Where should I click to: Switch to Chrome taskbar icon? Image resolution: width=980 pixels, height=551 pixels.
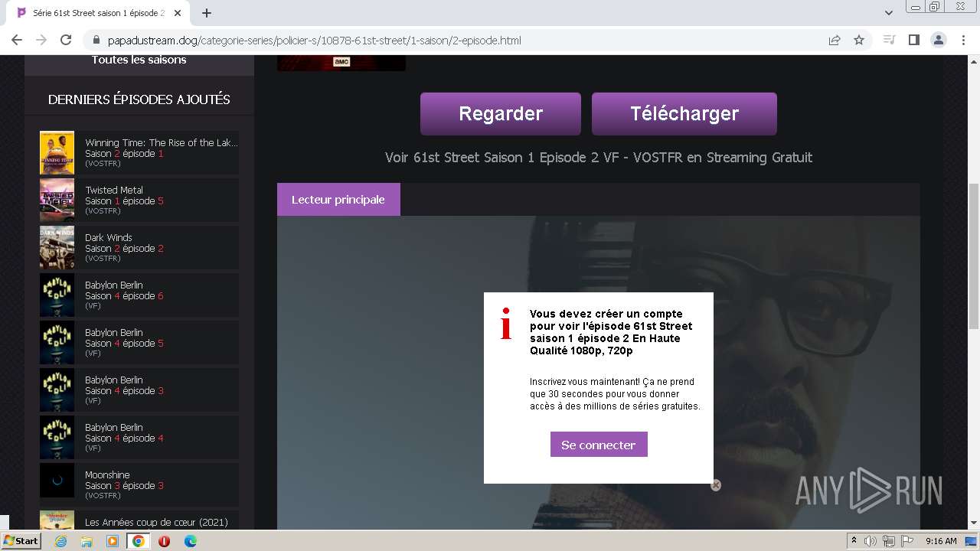(139, 541)
